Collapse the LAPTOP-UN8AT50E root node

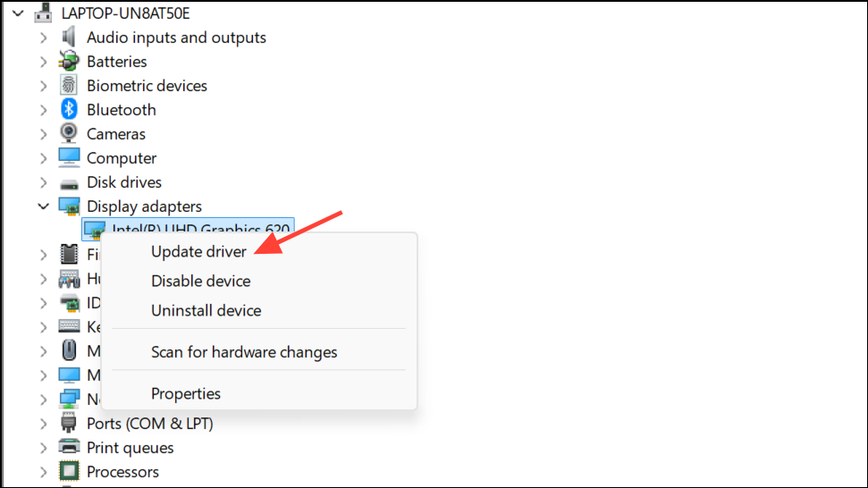[17, 13]
